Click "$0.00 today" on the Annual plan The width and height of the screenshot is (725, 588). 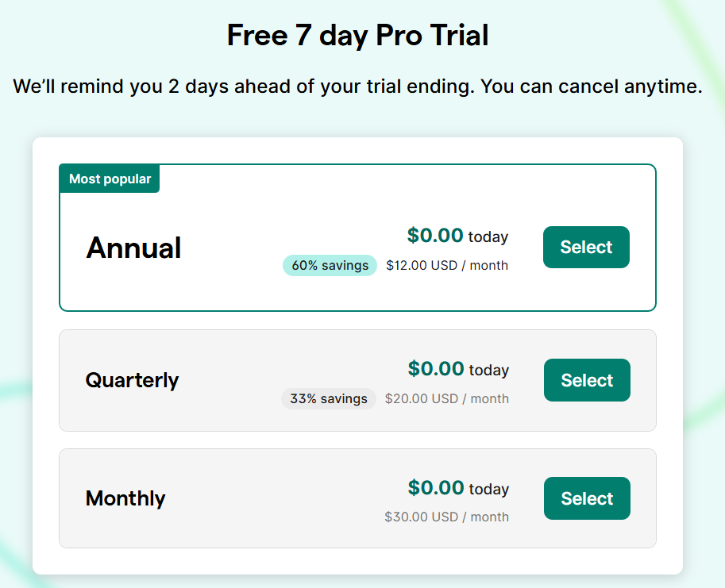458,236
